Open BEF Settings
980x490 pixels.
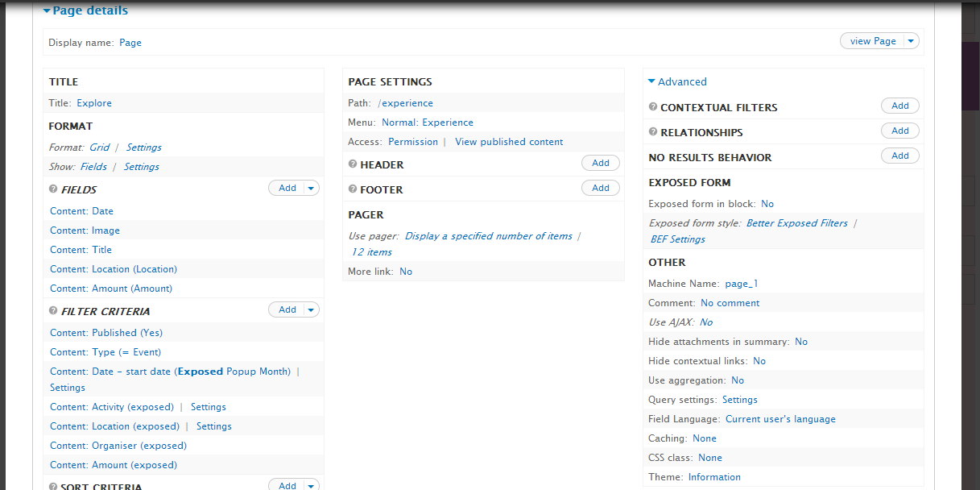pyautogui.click(x=678, y=239)
